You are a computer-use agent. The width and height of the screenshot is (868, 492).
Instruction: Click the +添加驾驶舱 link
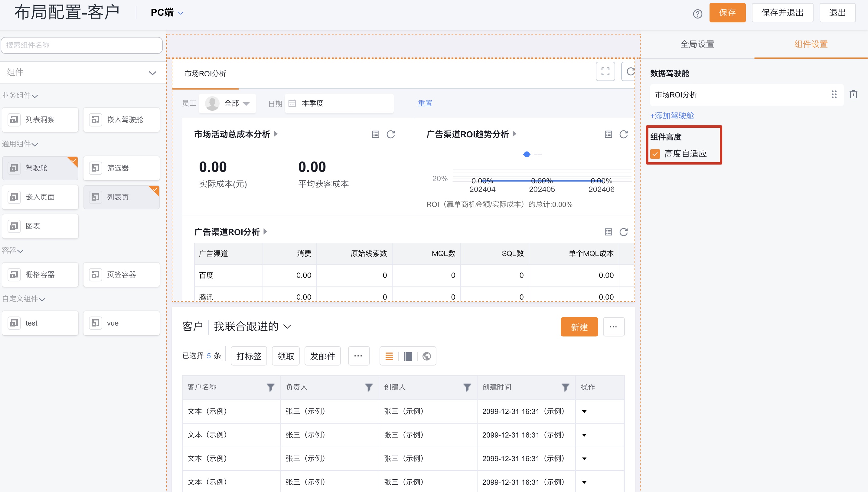click(672, 115)
